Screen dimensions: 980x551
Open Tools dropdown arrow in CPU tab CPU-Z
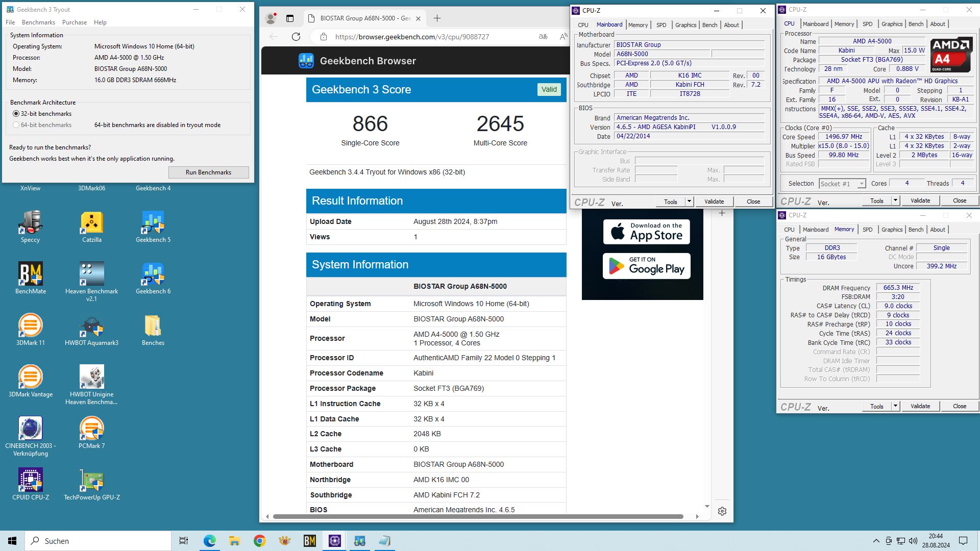[x=895, y=201]
